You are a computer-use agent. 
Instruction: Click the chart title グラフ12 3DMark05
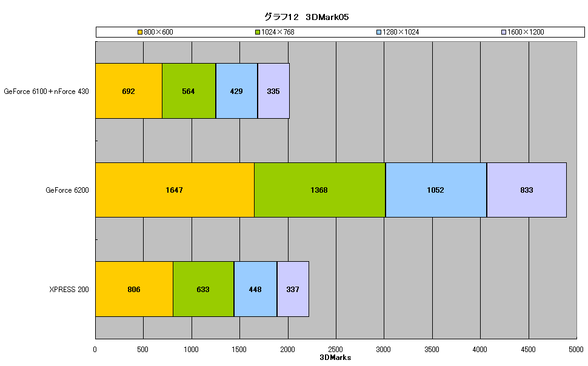click(306, 17)
